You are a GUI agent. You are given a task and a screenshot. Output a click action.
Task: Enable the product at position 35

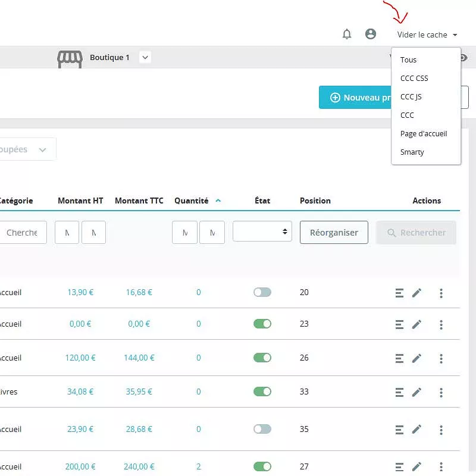(x=262, y=429)
